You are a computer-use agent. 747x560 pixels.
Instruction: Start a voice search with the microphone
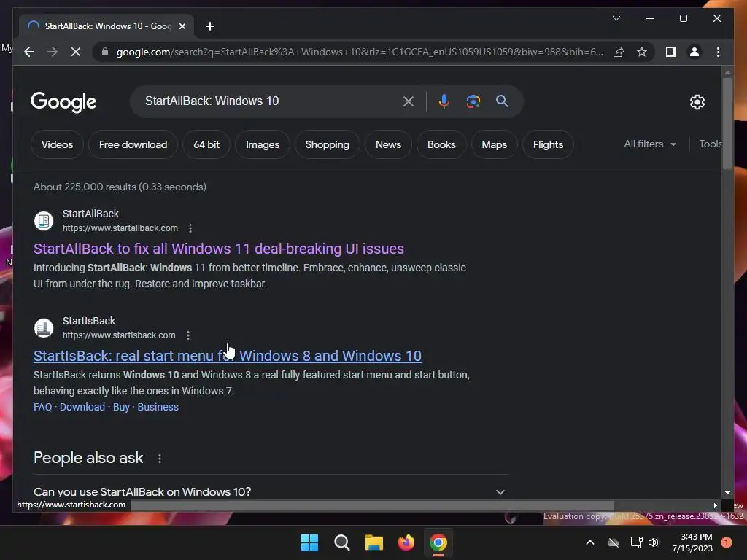(x=444, y=101)
